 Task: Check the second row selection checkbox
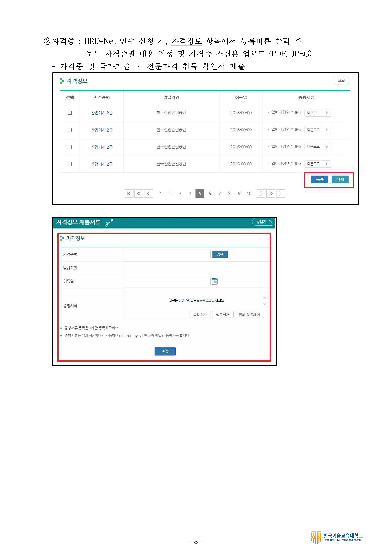70,130
